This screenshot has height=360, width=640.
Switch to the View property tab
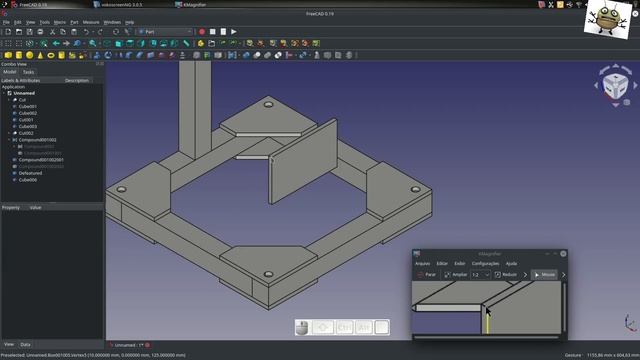pos(9,344)
